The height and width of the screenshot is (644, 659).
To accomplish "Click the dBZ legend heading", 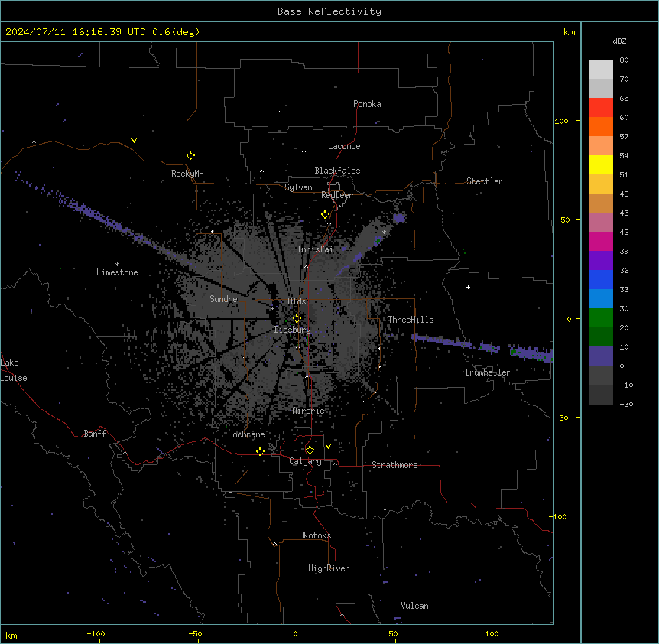I will [x=619, y=41].
